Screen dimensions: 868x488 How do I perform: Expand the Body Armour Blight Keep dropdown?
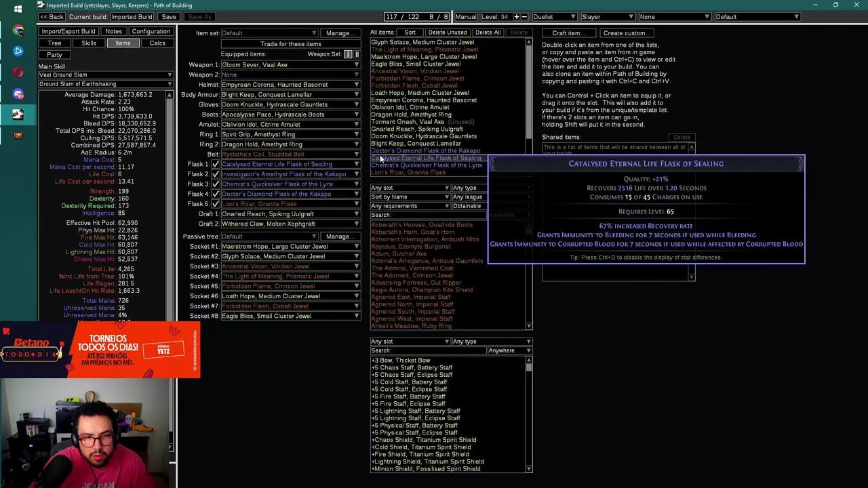point(290,95)
